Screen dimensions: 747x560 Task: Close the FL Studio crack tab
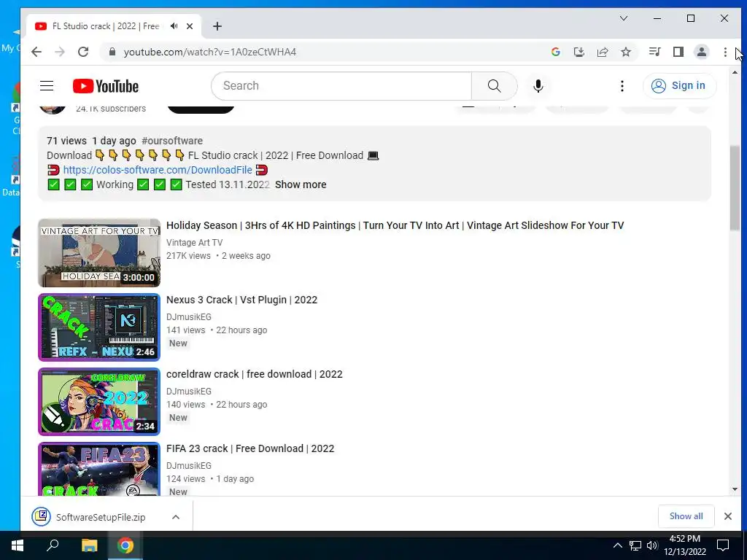(x=190, y=26)
